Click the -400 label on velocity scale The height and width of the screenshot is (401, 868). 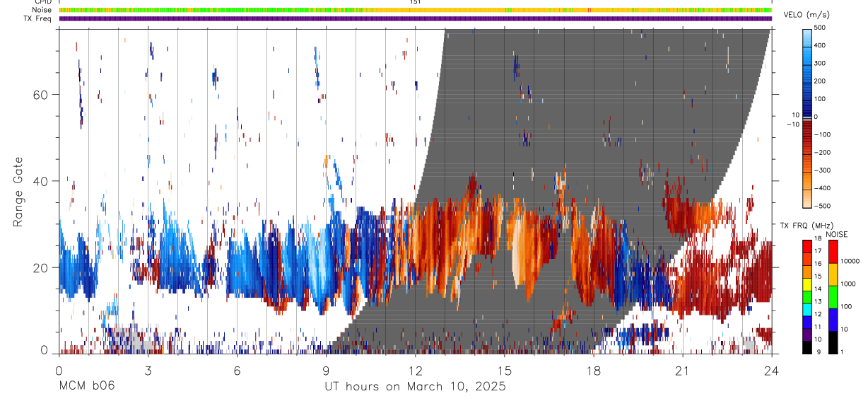823,188
